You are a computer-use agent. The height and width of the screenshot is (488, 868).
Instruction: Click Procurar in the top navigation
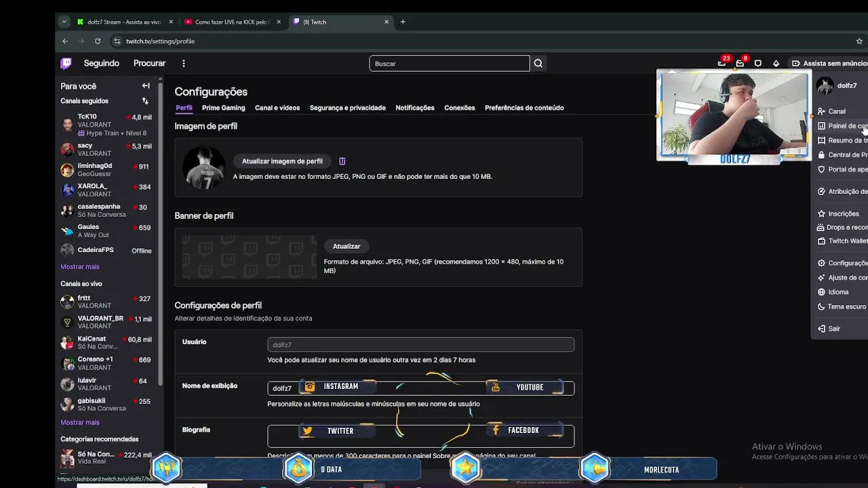(x=150, y=64)
